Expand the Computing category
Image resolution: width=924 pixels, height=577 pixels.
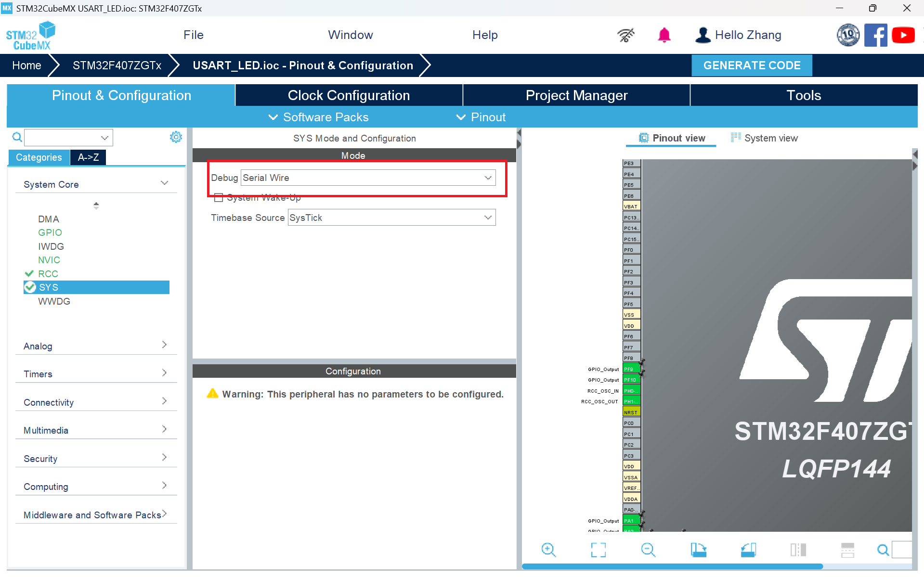tap(96, 487)
